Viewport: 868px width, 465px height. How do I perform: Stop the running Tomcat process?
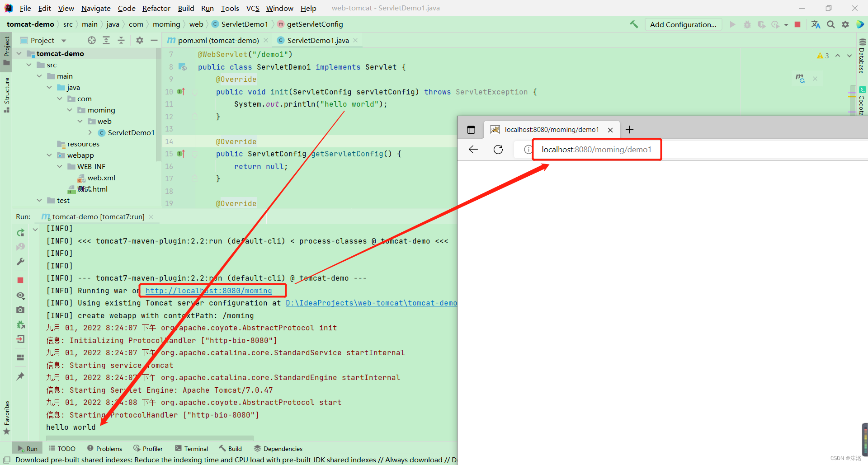pos(798,24)
